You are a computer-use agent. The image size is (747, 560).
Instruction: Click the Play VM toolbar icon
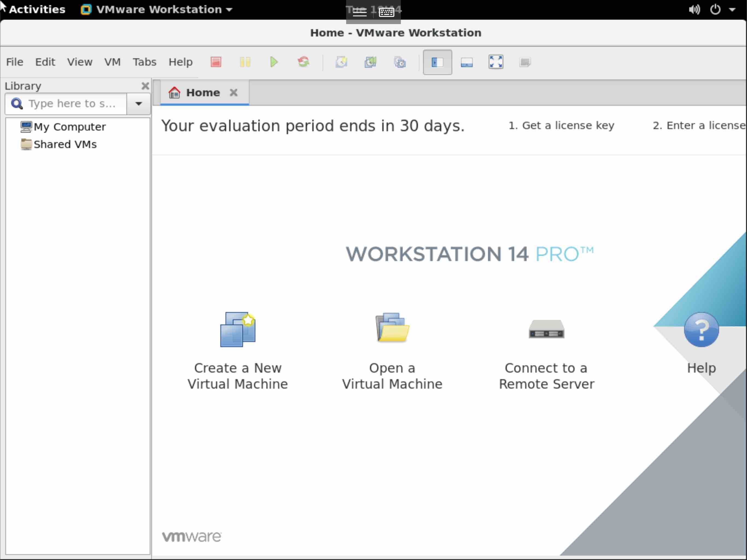[273, 62]
